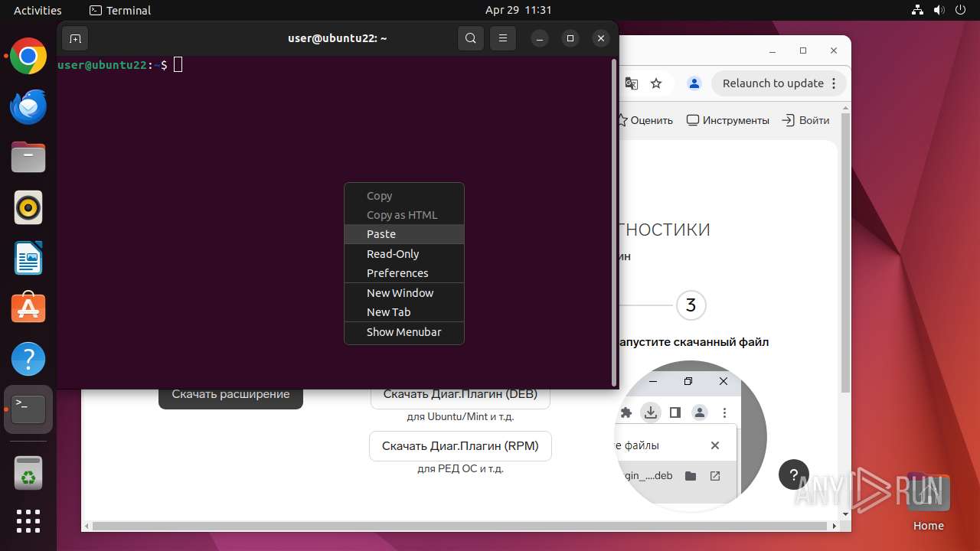Open the Инструменты menu on page
980x551 pixels.
(x=727, y=120)
